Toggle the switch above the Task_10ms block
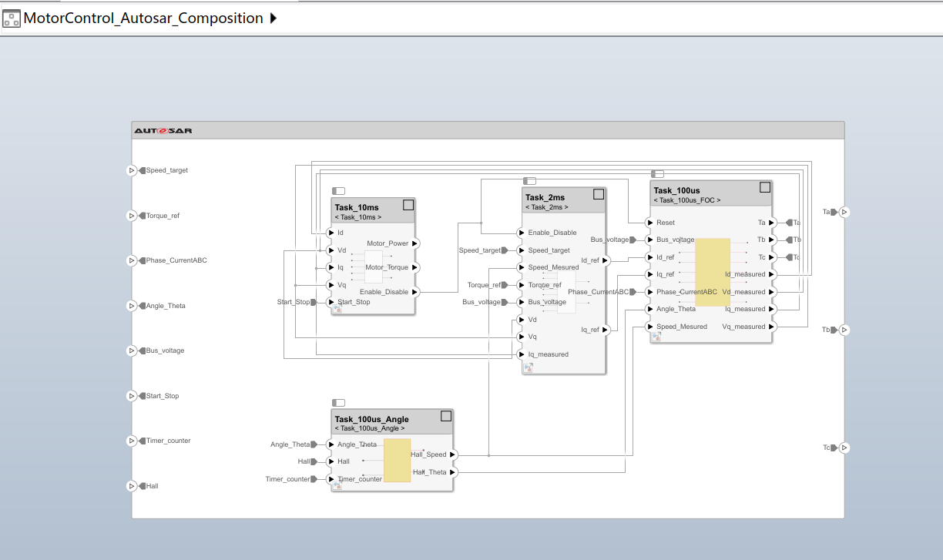The width and height of the screenshot is (943, 560). (339, 190)
